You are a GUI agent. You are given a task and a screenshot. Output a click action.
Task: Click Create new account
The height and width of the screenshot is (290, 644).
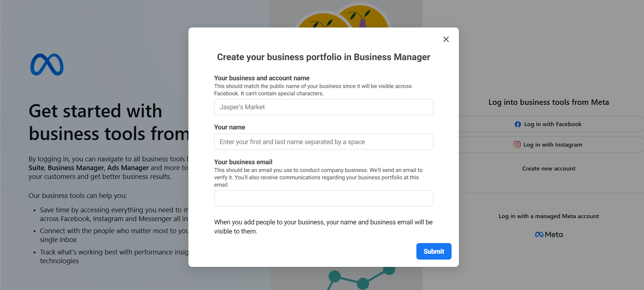(x=549, y=169)
